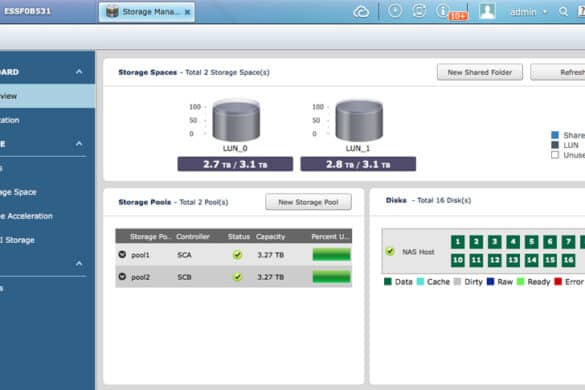Open the admin account dropdown
Image resolution: width=585 pixels, height=390 pixels.
pyautogui.click(x=528, y=12)
